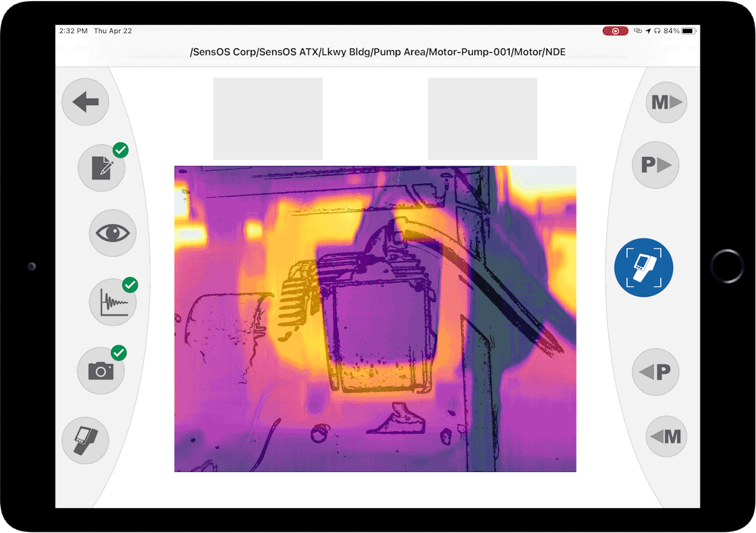Viewport: 756px width, 533px height.
Task: Go to previous machine with M back
Action: pyautogui.click(x=666, y=437)
